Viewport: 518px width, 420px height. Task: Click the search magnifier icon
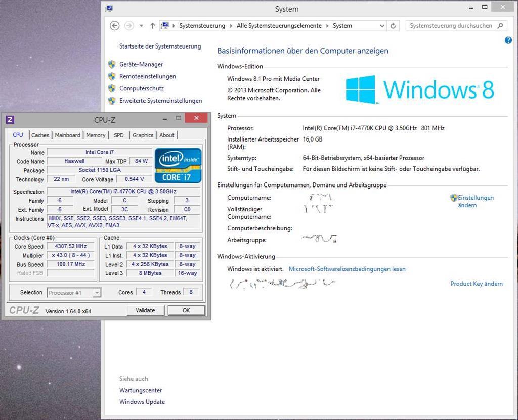(x=500, y=25)
